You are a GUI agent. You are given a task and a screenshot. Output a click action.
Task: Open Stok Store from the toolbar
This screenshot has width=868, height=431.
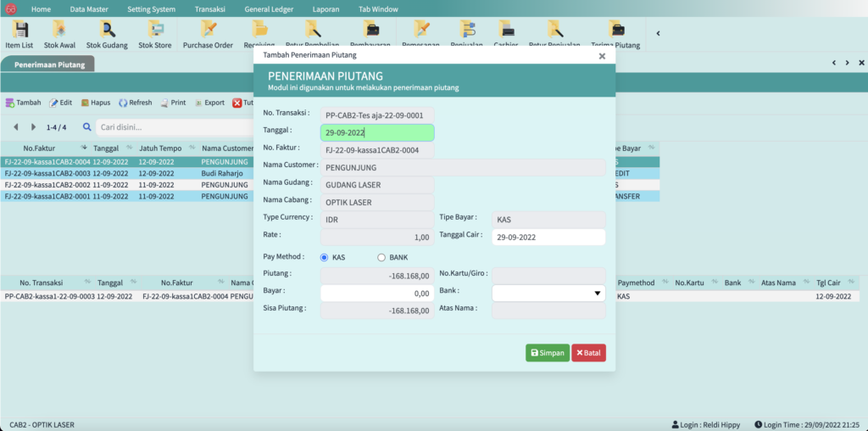[155, 34]
